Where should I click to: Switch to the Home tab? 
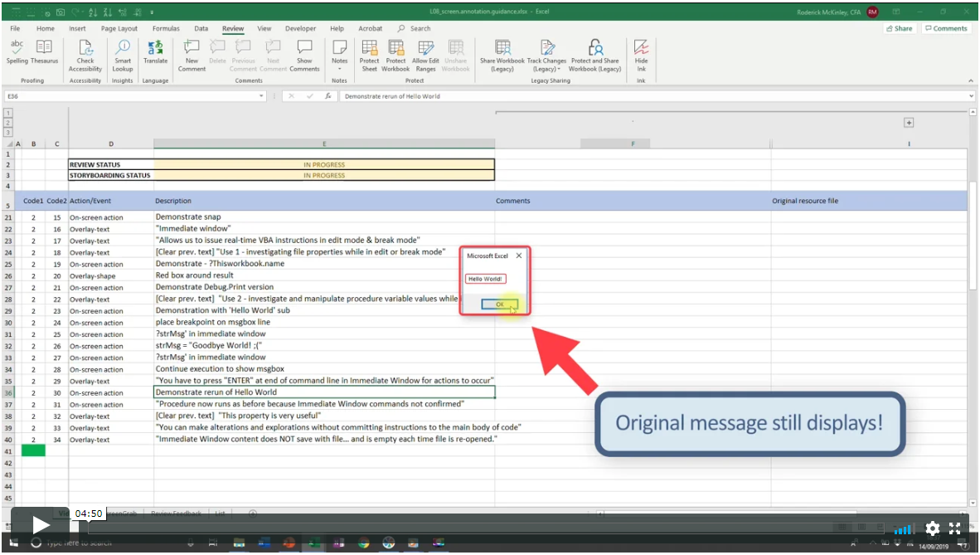point(45,29)
